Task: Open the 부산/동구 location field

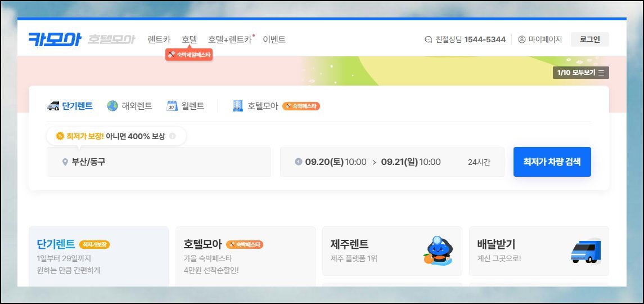Action: pos(159,162)
